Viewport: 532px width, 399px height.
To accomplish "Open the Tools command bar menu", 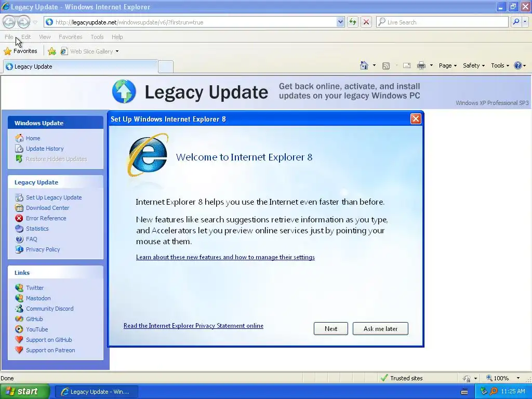I will coord(500,65).
